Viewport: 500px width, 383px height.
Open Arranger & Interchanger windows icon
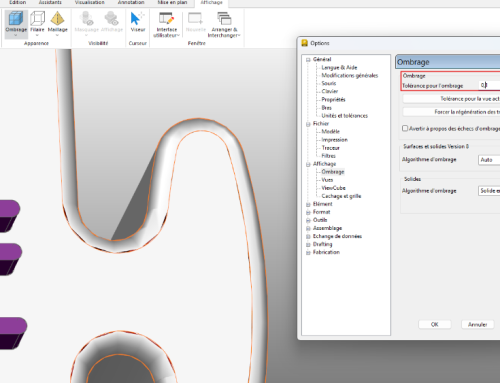(x=224, y=18)
